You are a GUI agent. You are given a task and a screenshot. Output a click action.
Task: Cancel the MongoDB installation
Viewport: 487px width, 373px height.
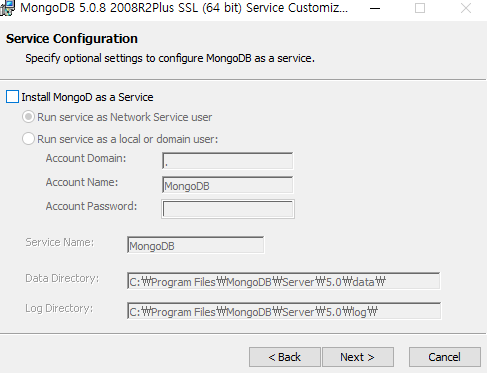[445, 357]
